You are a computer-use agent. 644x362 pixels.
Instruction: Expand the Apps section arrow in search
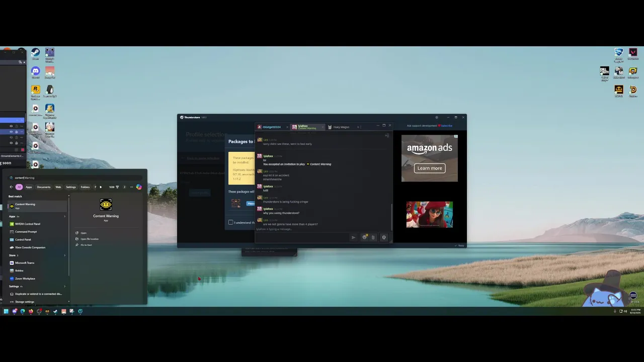(x=64, y=216)
